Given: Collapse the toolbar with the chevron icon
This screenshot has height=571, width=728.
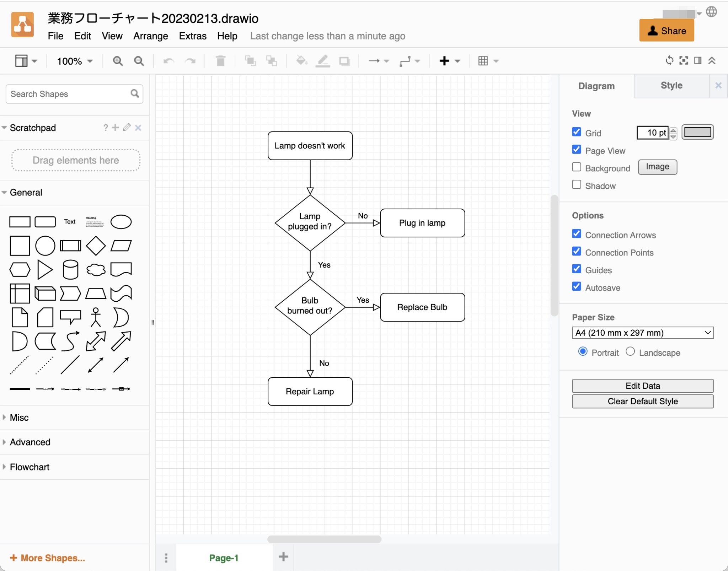Looking at the screenshot, I should pos(712,61).
